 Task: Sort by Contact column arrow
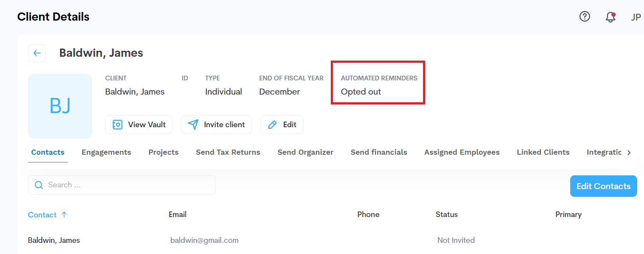coord(64,214)
